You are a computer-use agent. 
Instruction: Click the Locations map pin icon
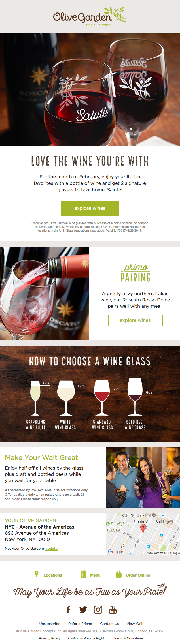point(36,574)
